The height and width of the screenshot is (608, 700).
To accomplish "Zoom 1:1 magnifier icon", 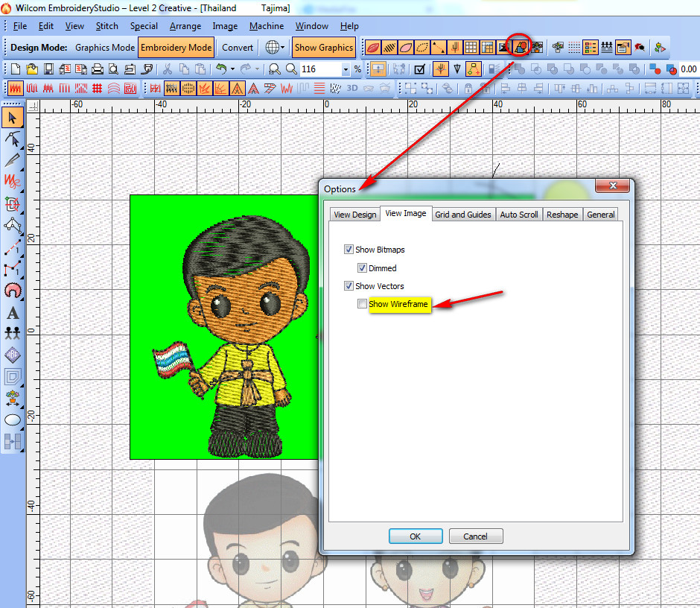I will click(x=275, y=69).
